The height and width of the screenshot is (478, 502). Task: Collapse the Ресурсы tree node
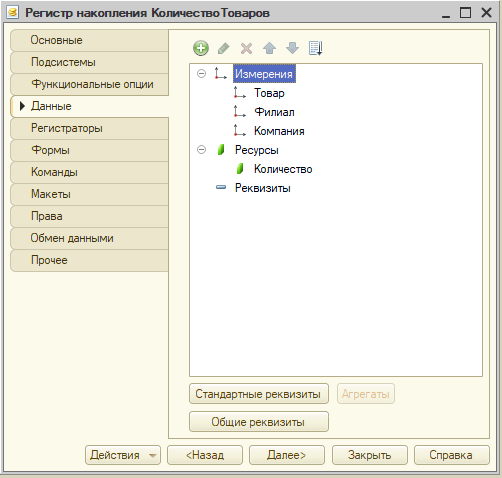click(x=201, y=150)
